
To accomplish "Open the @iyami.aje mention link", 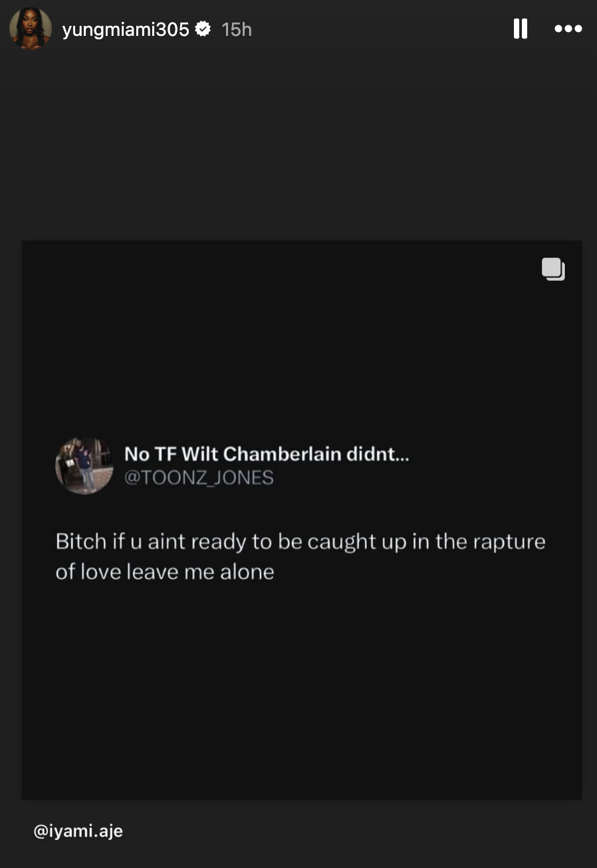I will click(78, 831).
